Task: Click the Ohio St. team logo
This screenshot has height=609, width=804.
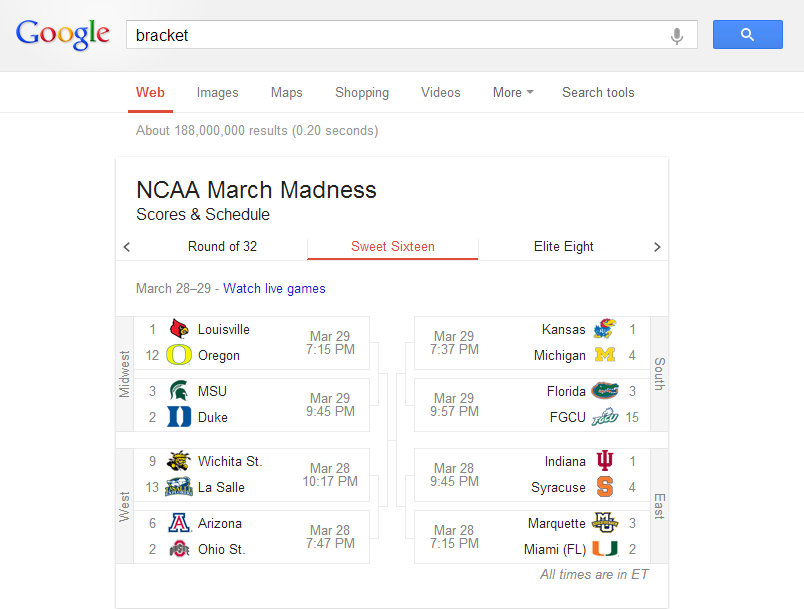Action: (179, 549)
